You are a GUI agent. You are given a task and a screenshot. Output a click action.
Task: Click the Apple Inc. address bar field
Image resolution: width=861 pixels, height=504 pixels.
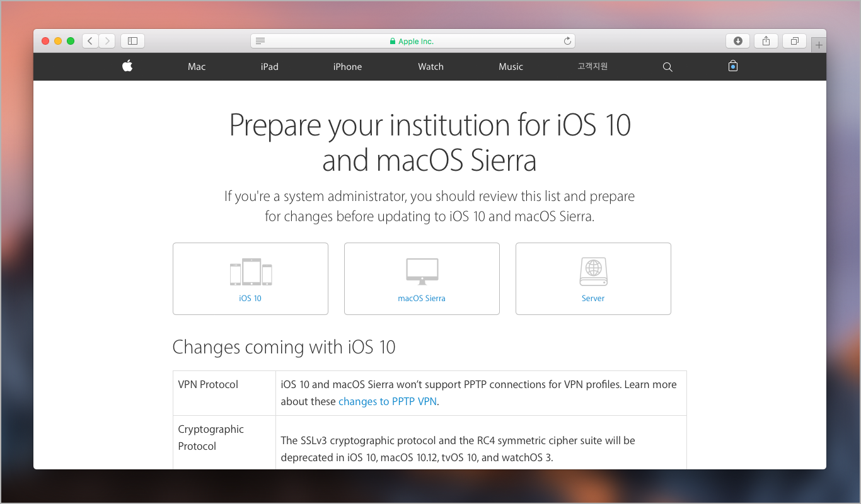[x=413, y=41]
